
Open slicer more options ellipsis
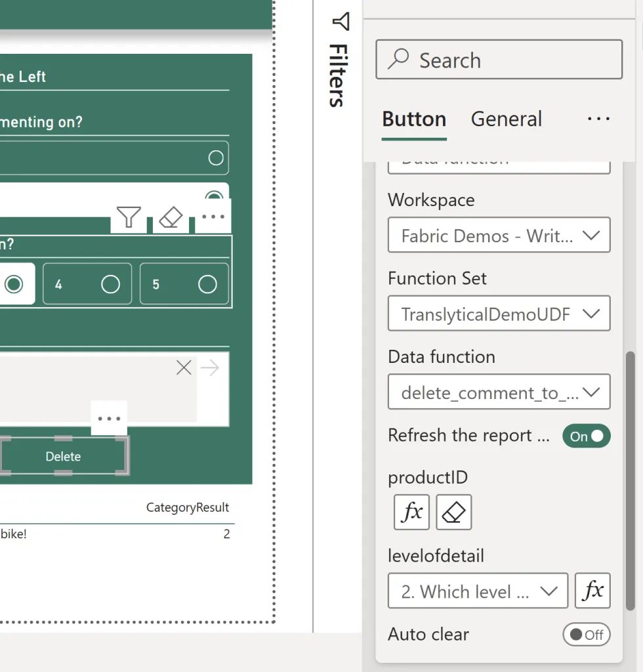pos(213,217)
